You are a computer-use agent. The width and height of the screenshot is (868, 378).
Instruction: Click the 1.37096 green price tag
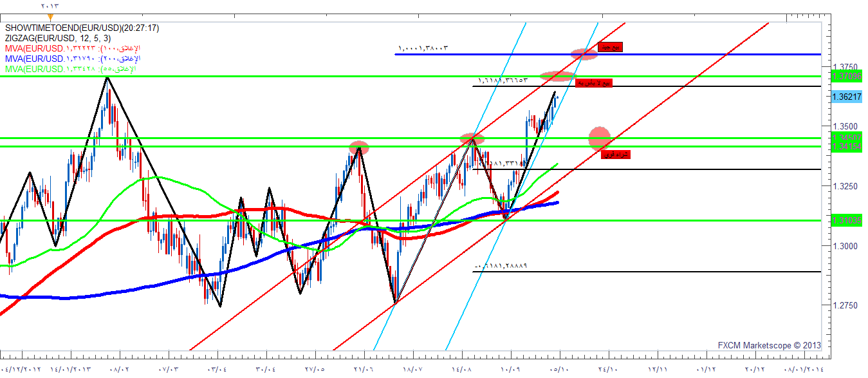tap(846, 77)
